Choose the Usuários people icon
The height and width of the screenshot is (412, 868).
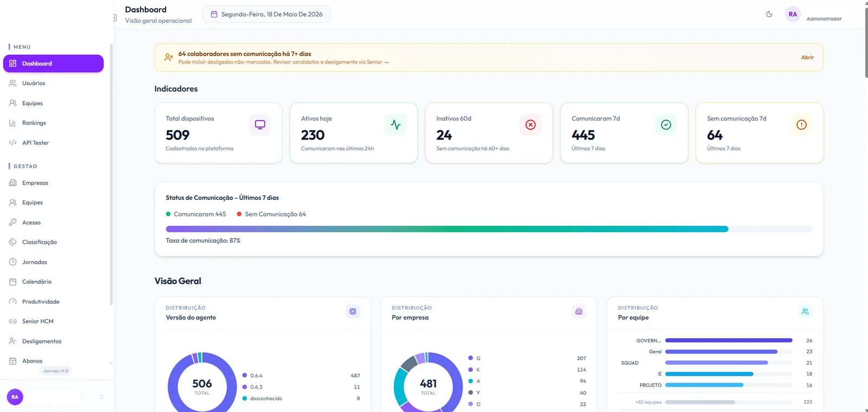tap(12, 83)
